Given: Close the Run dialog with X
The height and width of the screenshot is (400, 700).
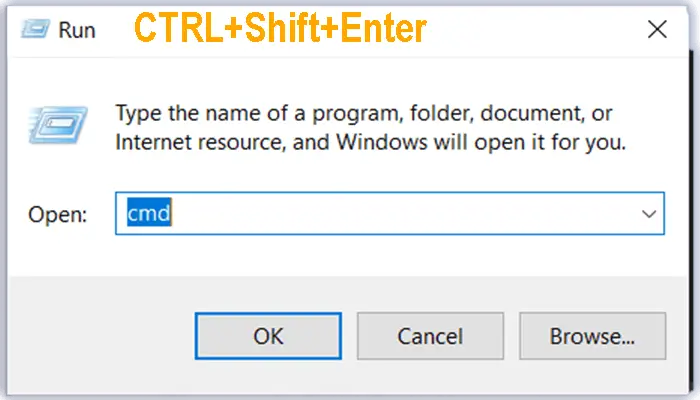Looking at the screenshot, I should tap(657, 30).
